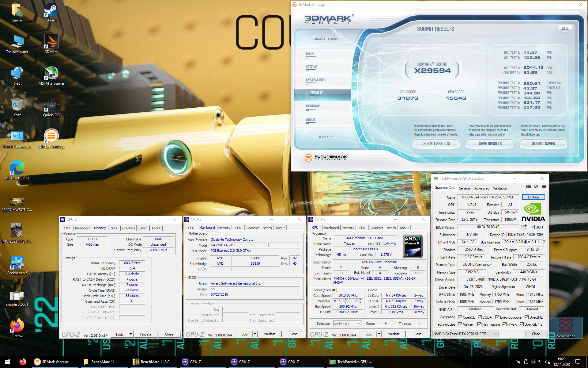Open the Graphics tab in the CPU-tab CPU-Z window
This screenshot has width=588, height=368.
[377, 228]
